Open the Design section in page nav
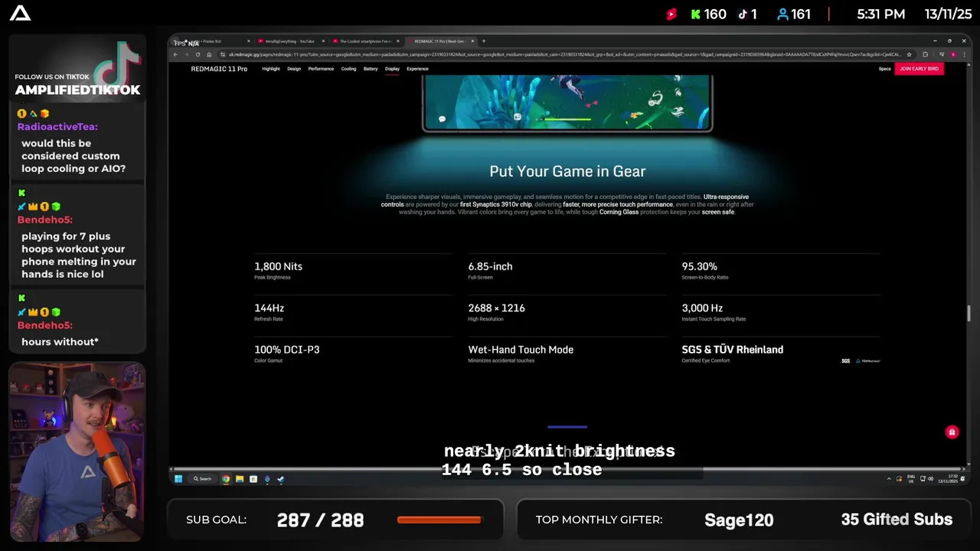Screen dimensions: 980x551 click(x=294, y=69)
